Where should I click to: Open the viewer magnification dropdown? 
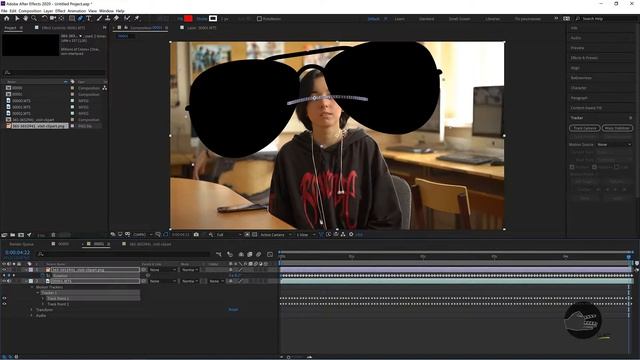tap(143, 235)
